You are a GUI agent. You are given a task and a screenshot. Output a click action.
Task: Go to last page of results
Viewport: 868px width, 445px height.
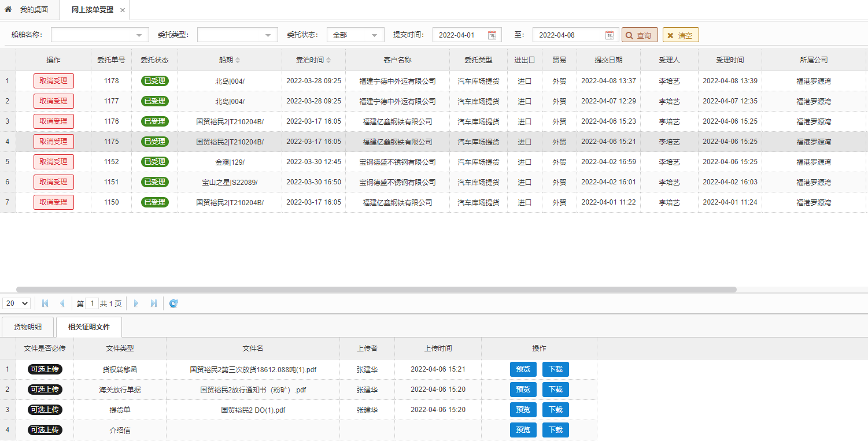point(154,303)
